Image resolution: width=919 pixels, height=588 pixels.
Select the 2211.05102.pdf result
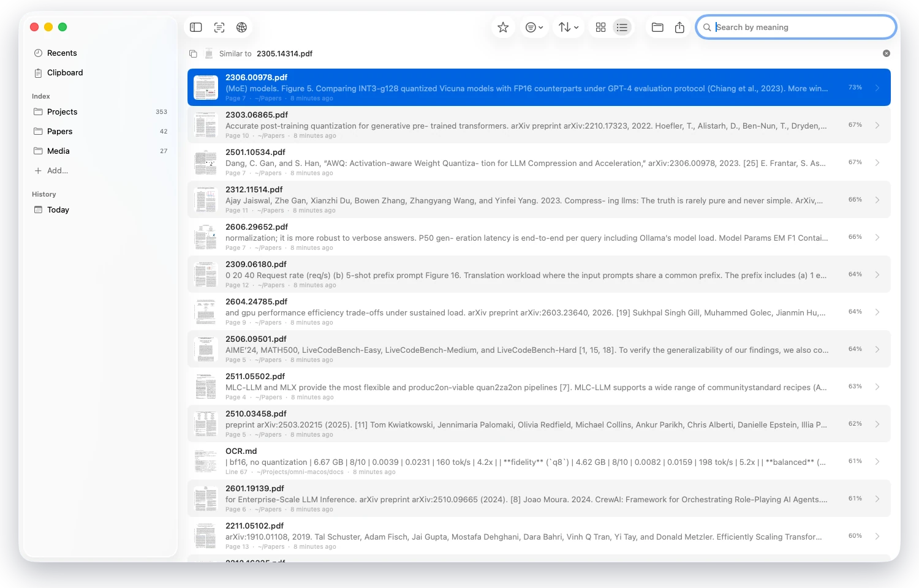pos(539,536)
